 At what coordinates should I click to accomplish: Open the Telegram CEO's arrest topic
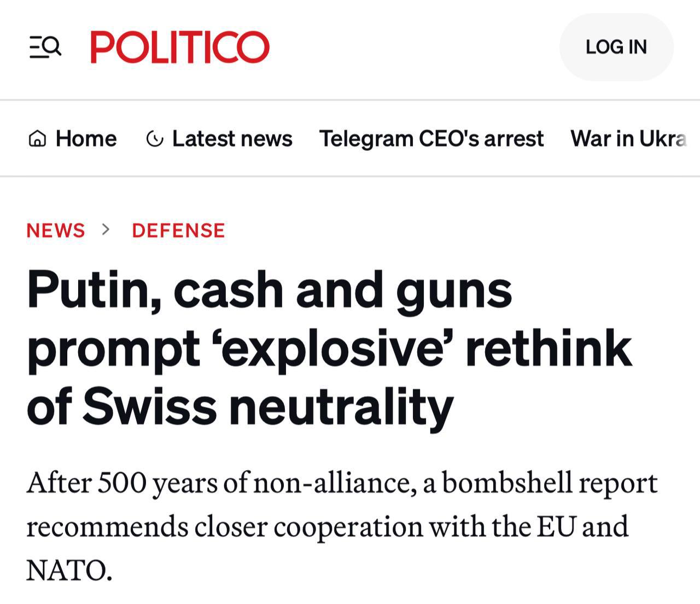coord(431,139)
